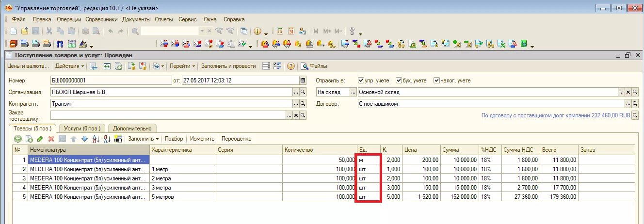Viewport: 644px width, 224px height.
Task: Switch to the Дополнительно tab
Action: pos(132,128)
